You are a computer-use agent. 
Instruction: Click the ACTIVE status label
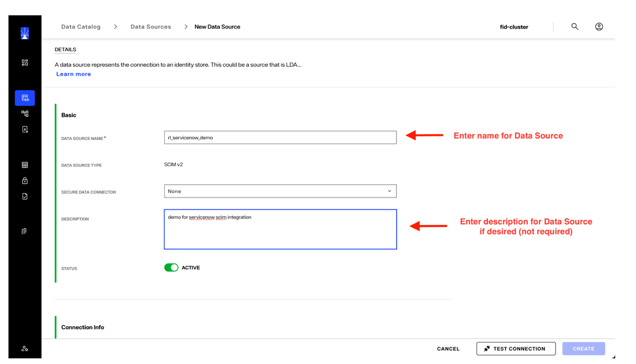[191, 268]
